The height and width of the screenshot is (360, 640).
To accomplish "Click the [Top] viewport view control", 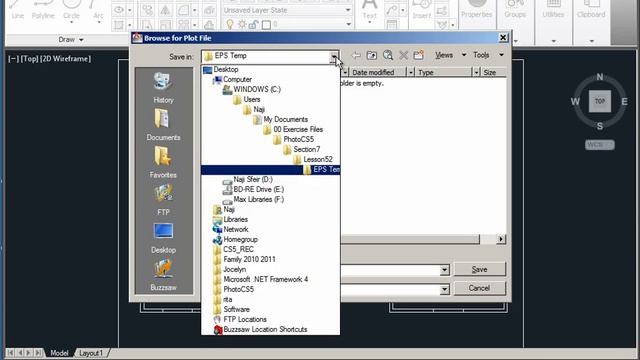I will click(29, 59).
